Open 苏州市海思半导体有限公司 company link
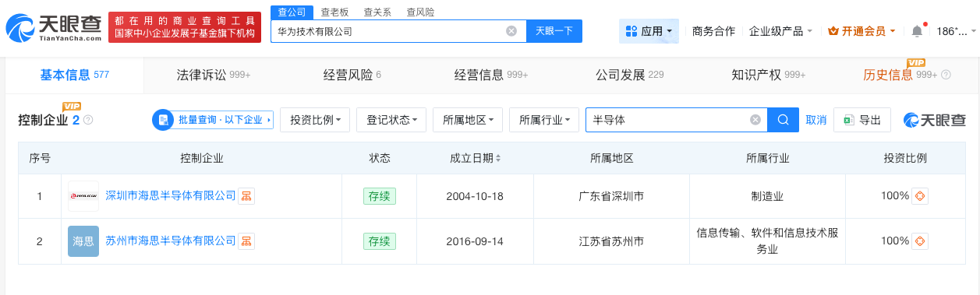This screenshot has height=295, width=980. tap(170, 241)
